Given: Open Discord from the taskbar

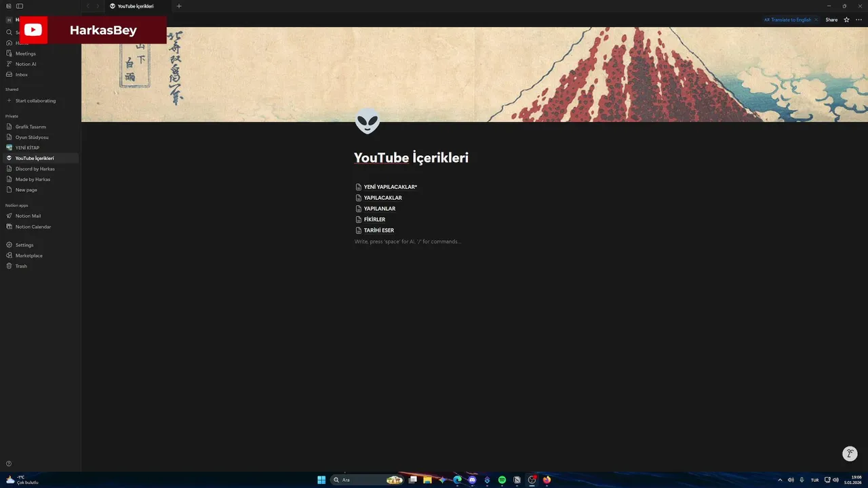Looking at the screenshot, I should pos(472,480).
